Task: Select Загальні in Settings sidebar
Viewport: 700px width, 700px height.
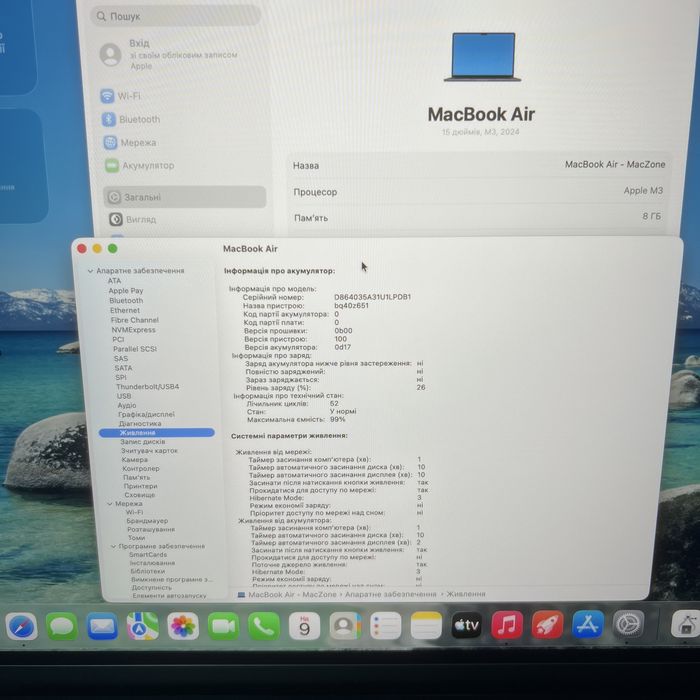Action: [x=185, y=197]
